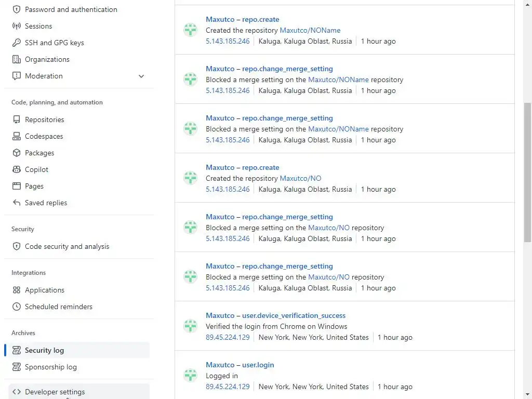Click the shield icon beside Password and authentication
The height and width of the screenshot is (399, 532).
[17, 9]
